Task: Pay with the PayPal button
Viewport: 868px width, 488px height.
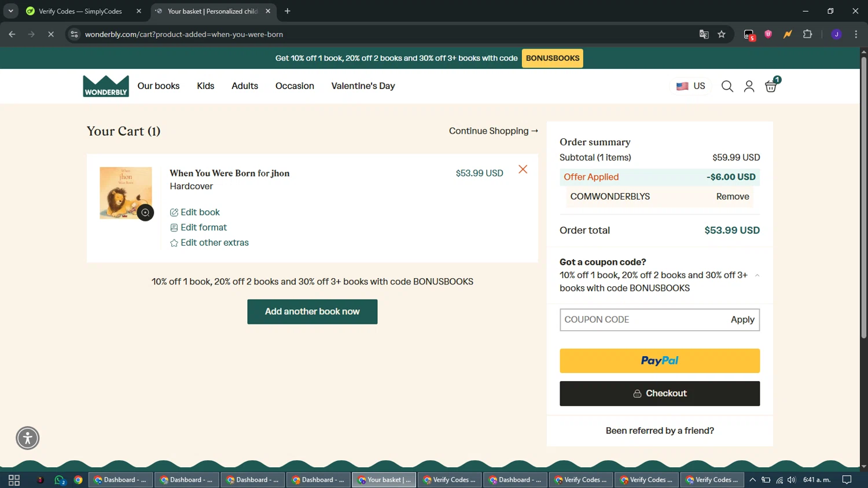Action: [x=660, y=361]
